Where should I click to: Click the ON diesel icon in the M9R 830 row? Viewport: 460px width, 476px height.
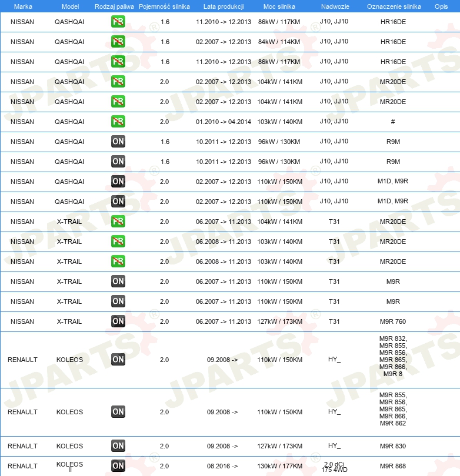point(118,446)
